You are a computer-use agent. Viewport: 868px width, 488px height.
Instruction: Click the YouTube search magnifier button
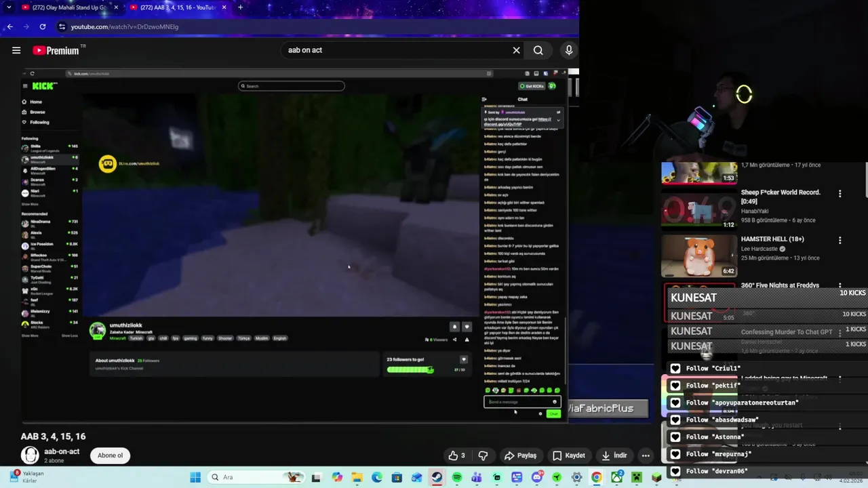(x=538, y=50)
